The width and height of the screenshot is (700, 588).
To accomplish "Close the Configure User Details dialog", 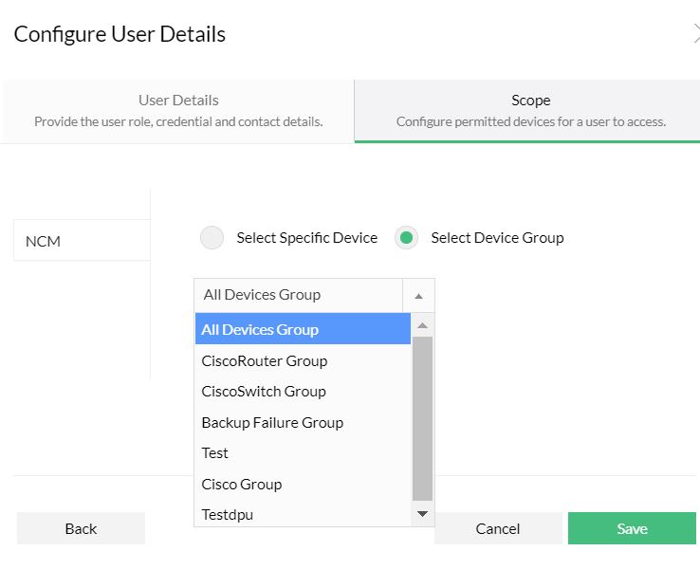I will pyautogui.click(x=696, y=35).
